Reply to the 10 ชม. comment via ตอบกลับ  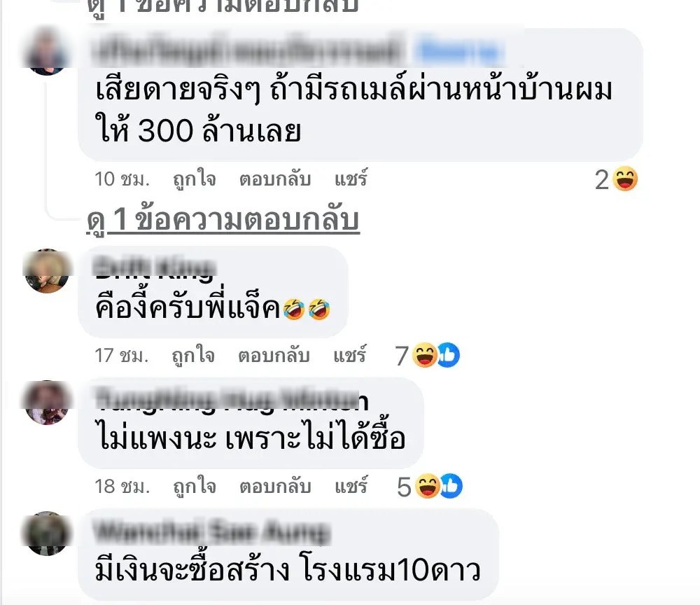pos(275,179)
